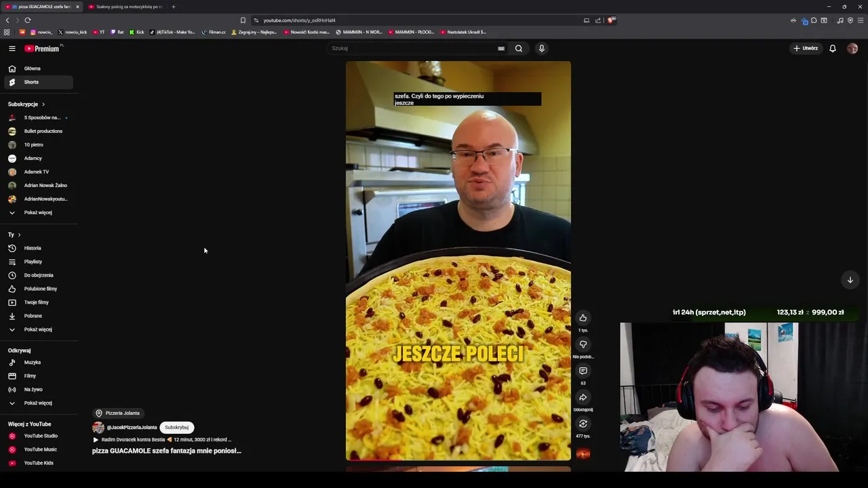868x488 pixels.
Task: Open Bullet productions subscription
Action: (38, 131)
